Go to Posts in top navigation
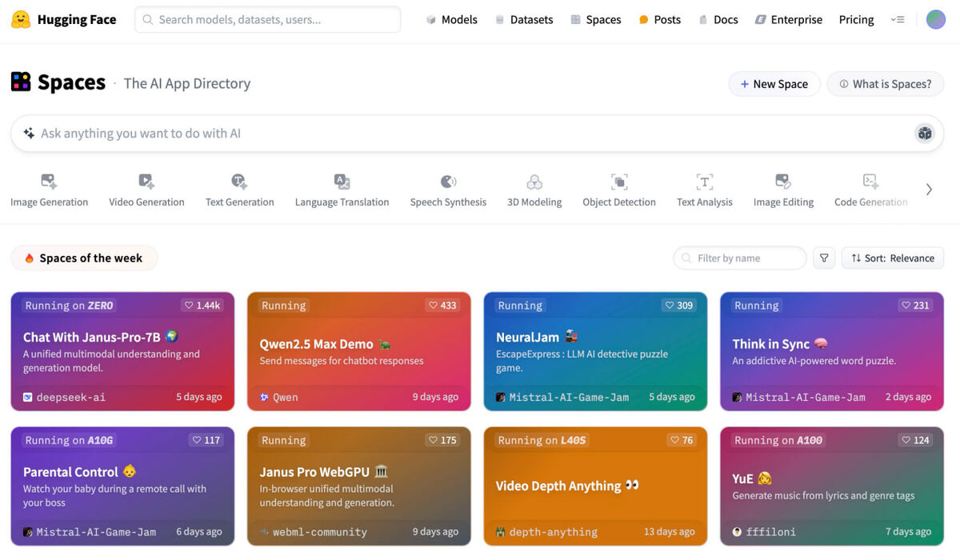The image size is (960, 560). (x=660, y=19)
